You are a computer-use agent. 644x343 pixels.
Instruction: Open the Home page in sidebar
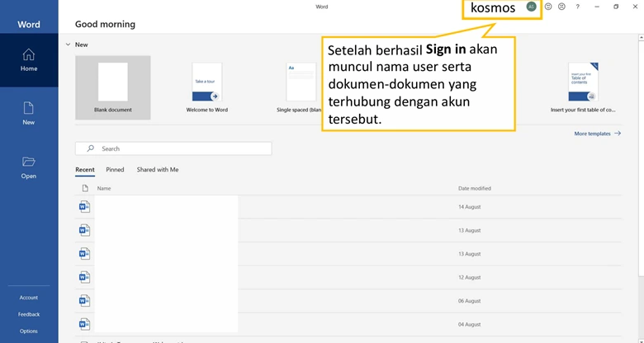[29, 60]
